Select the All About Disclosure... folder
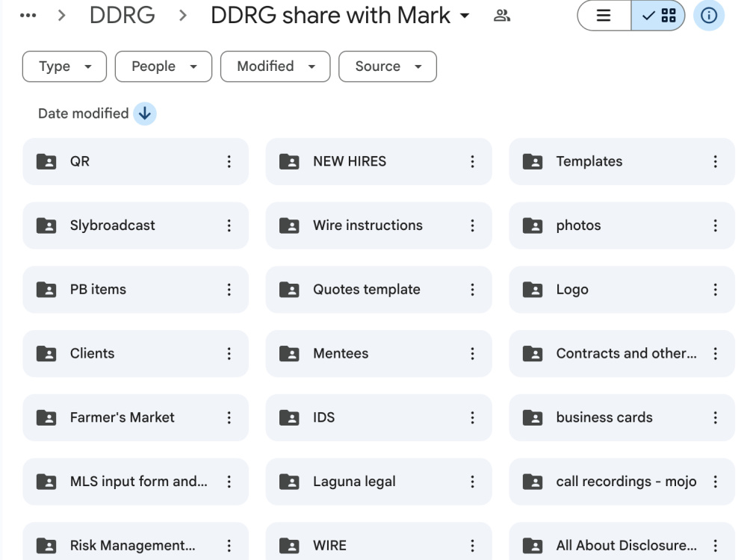The image size is (747, 560). (622, 541)
